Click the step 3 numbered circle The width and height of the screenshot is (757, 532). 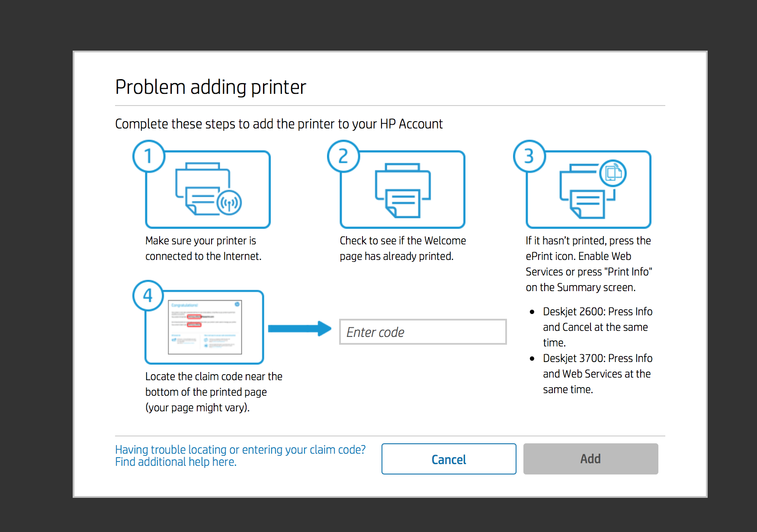click(529, 157)
